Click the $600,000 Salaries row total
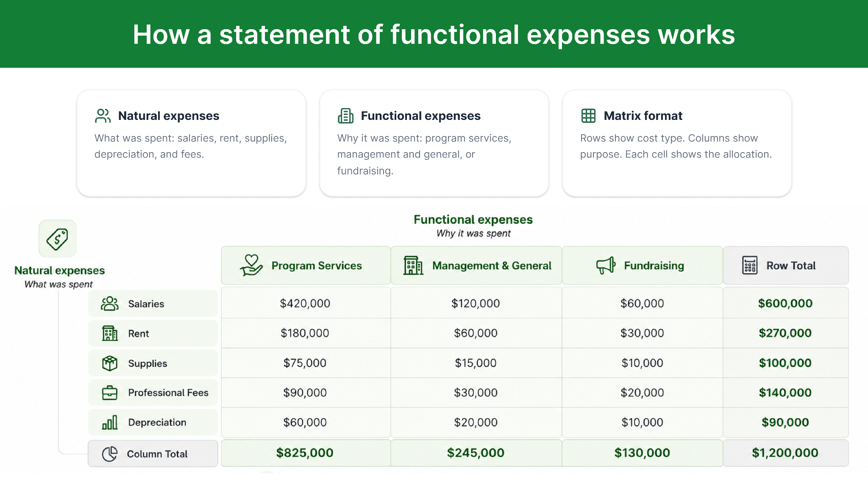Image resolution: width=868 pixels, height=489 pixels. tap(785, 303)
